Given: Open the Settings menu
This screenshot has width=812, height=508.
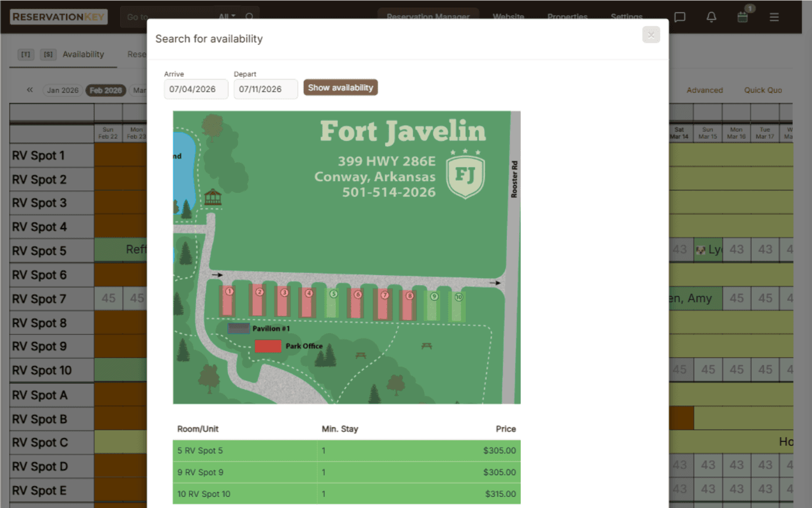Looking at the screenshot, I should [x=626, y=17].
